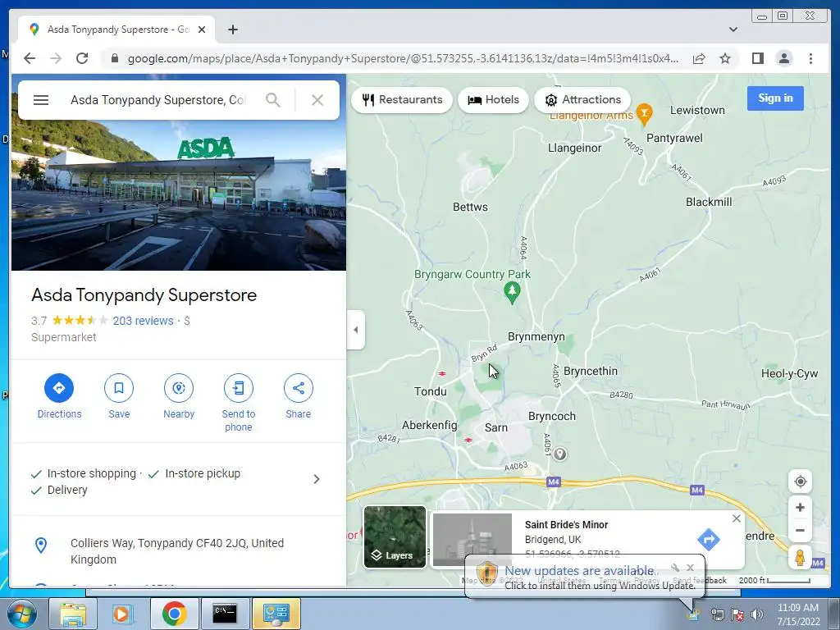Click the Chrome address bar URL

pyautogui.click(x=403, y=58)
